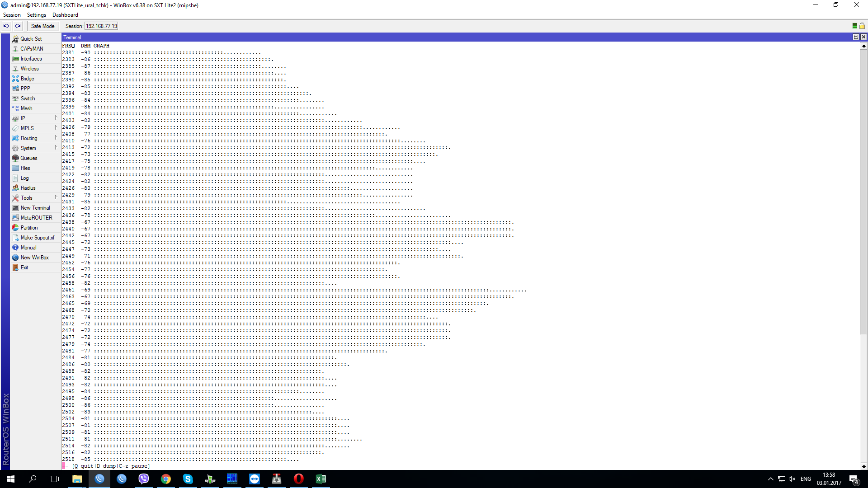Open the Wireless menu item
Screen dimensions: 868x488
[29, 69]
